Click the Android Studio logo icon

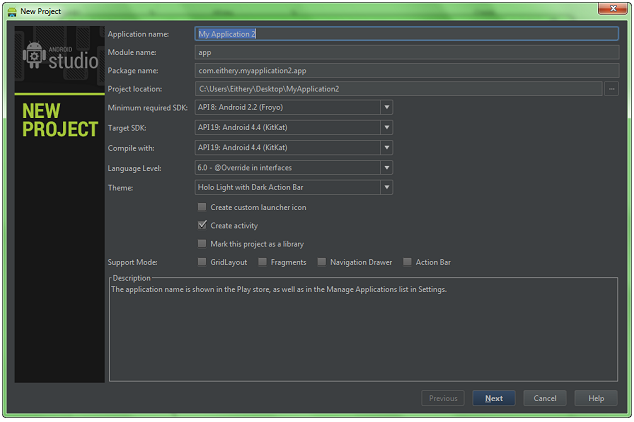click(x=34, y=55)
